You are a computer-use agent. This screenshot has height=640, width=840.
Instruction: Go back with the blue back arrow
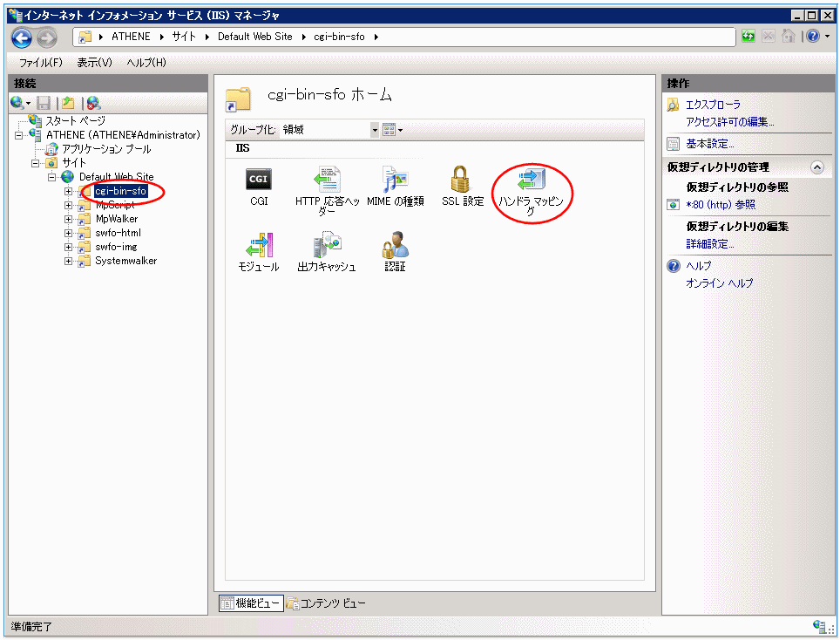coord(22,37)
